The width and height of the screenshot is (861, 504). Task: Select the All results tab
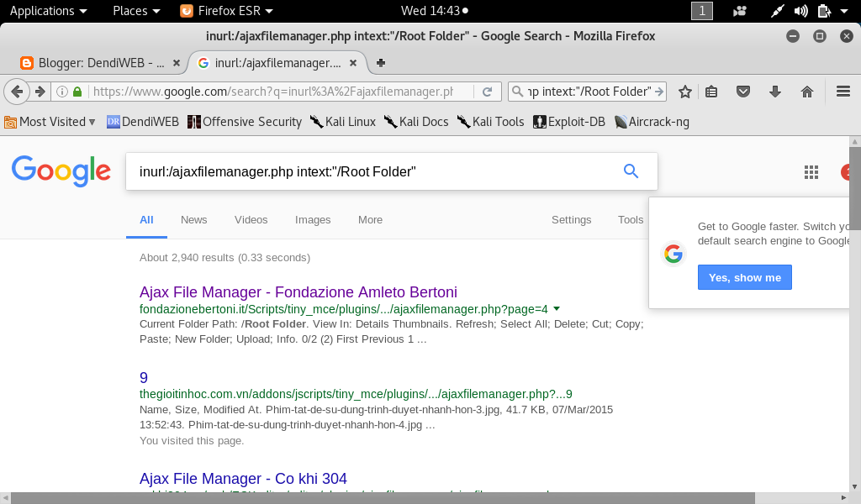point(146,220)
